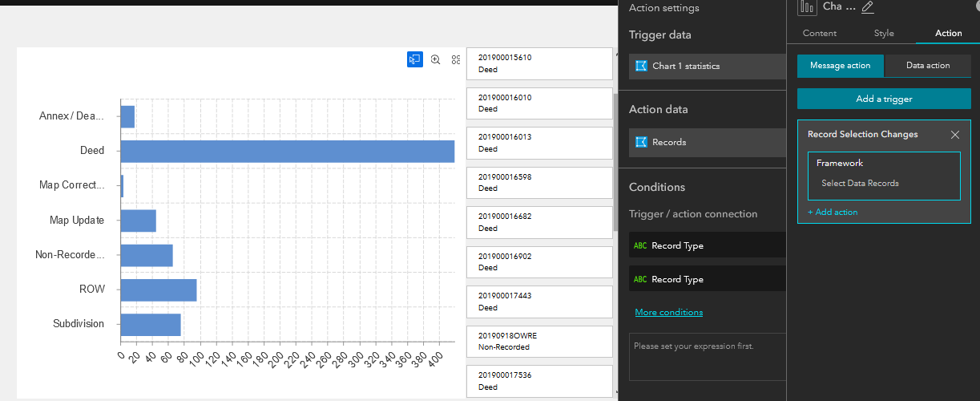Click the Deed bar in the chart
The width and height of the screenshot is (980, 401).
coord(288,151)
